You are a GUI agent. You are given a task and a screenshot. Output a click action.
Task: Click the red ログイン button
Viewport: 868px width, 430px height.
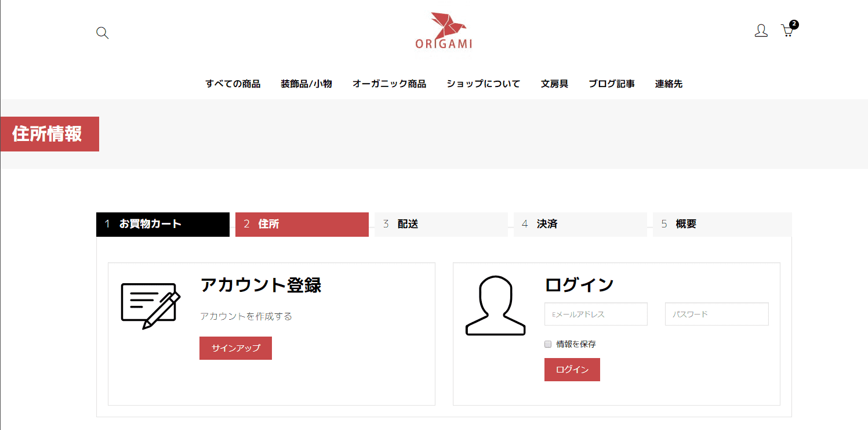tap(572, 370)
